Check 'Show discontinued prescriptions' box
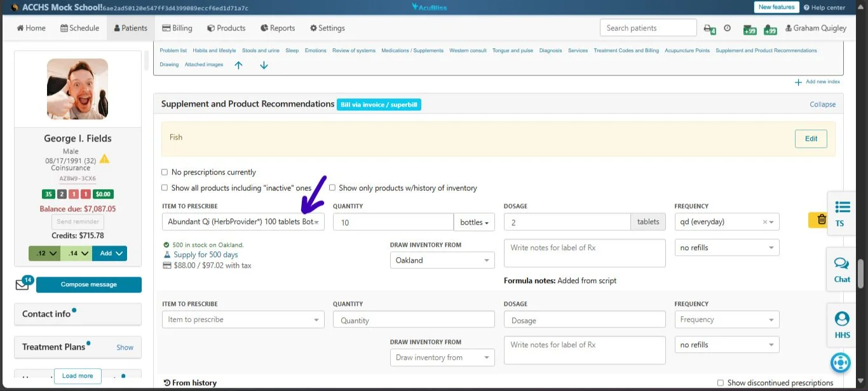868x391 pixels. point(720,383)
